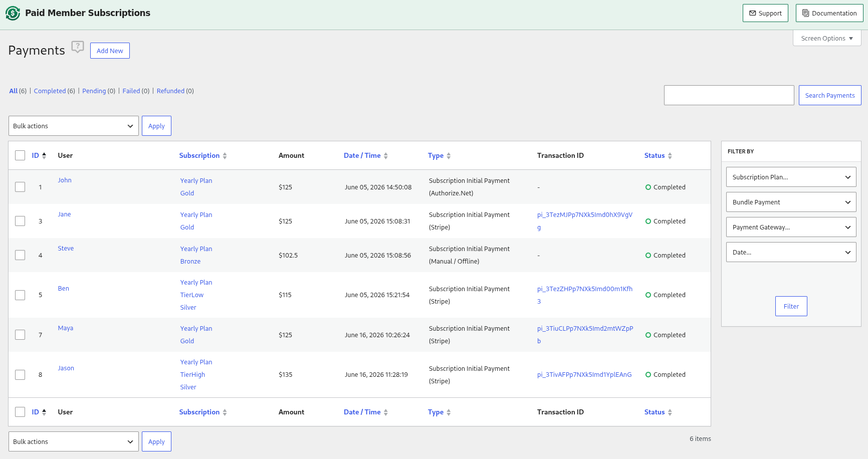This screenshot has width=868, height=459.
Task: Open Jane's Stripe transaction ID link
Action: [585, 221]
